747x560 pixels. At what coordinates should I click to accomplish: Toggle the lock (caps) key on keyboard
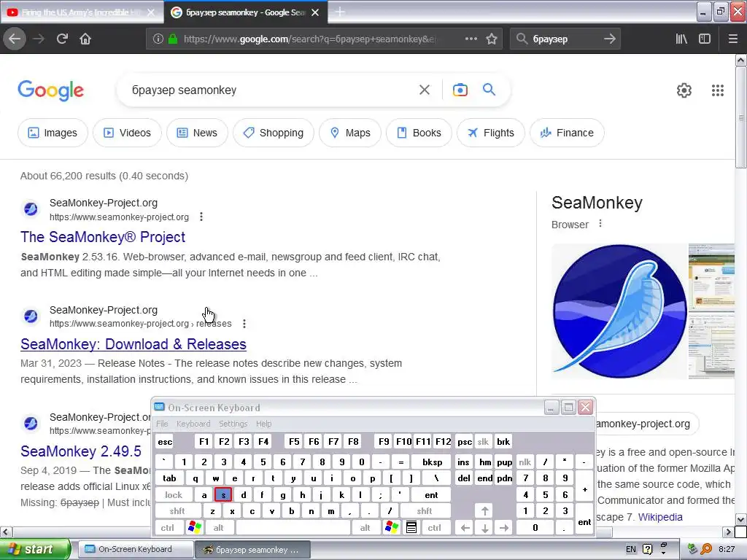(174, 495)
